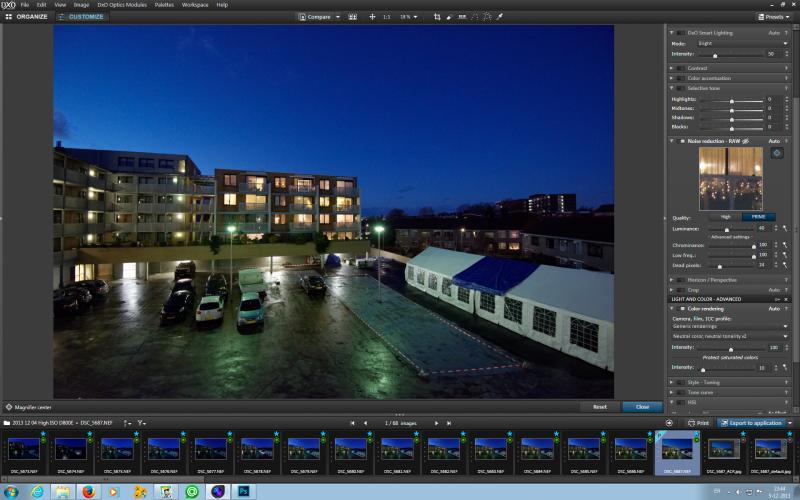Go to the previous image
The height and width of the screenshot is (500, 800).
point(365,423)
